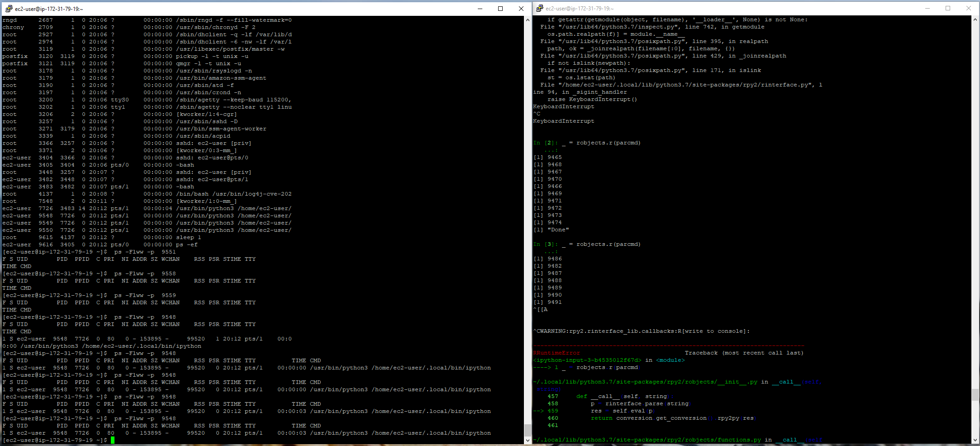980x446 pixels.
Task: Click the scroll-up arrow on the left terminal scrollbar
Action: click(528, 19)
